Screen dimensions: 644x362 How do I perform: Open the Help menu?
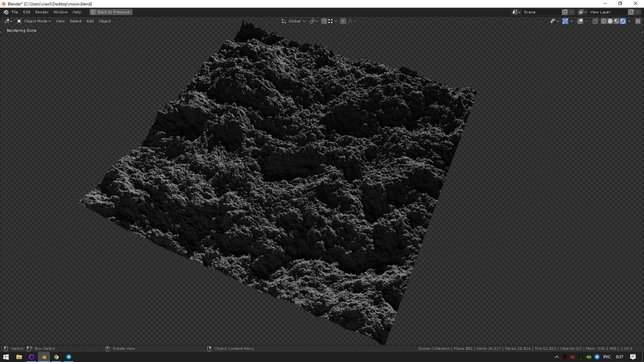click(76, 12)
